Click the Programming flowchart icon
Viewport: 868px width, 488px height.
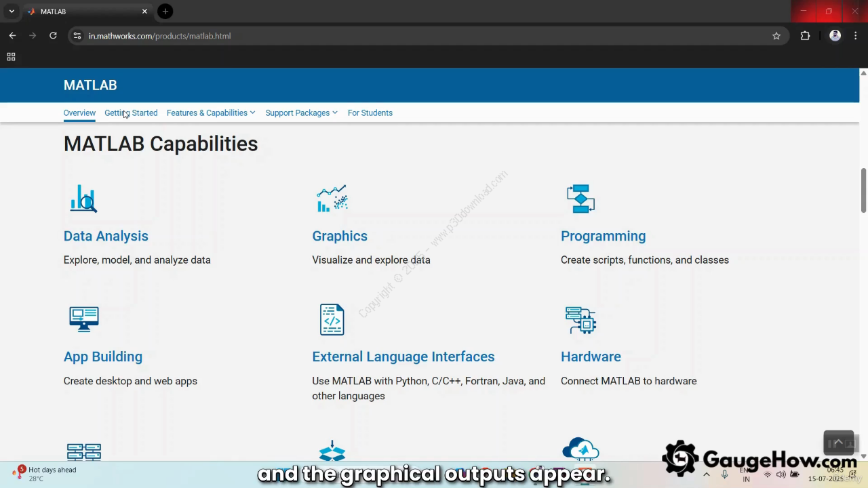[580, 199]
